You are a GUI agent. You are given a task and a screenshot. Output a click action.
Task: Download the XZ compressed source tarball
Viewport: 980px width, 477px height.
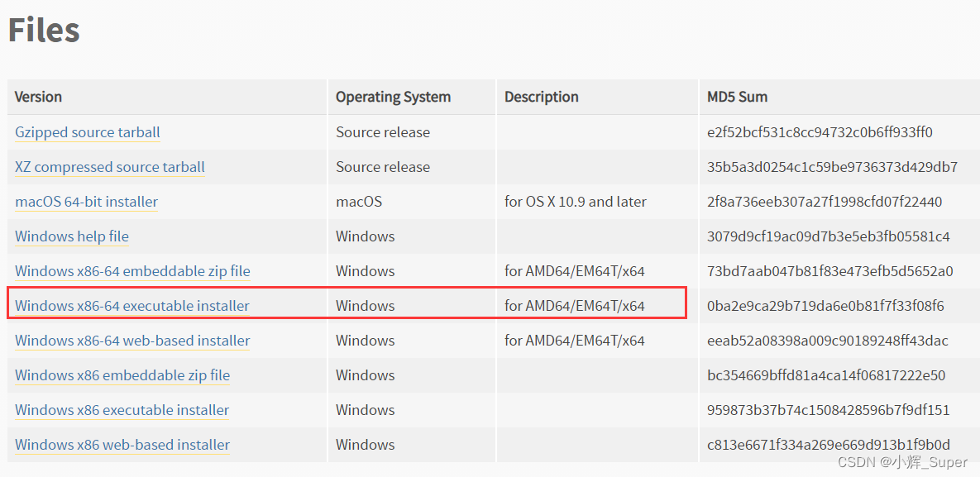tap(110, 167)
